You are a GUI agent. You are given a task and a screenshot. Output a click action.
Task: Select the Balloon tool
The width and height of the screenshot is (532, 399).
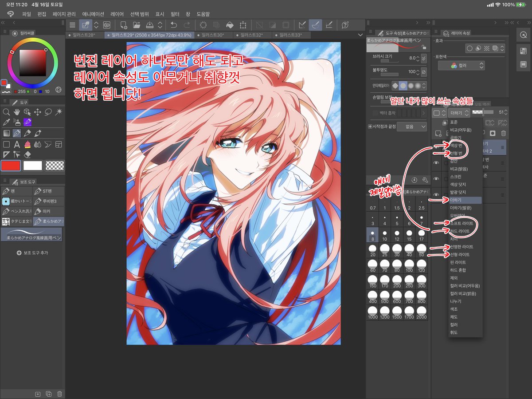tap(48, 144)
